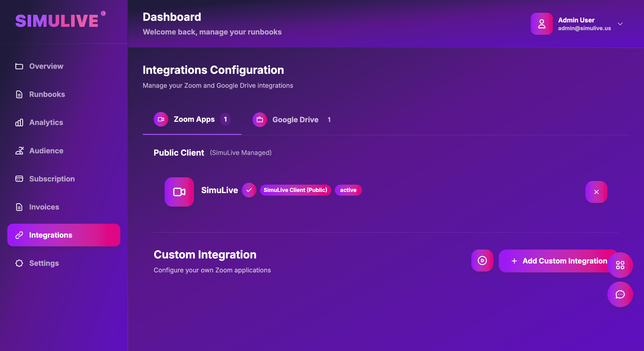
Task: Click the SimuLive Client (Public) badge
Action: click(x=295, y=190)
